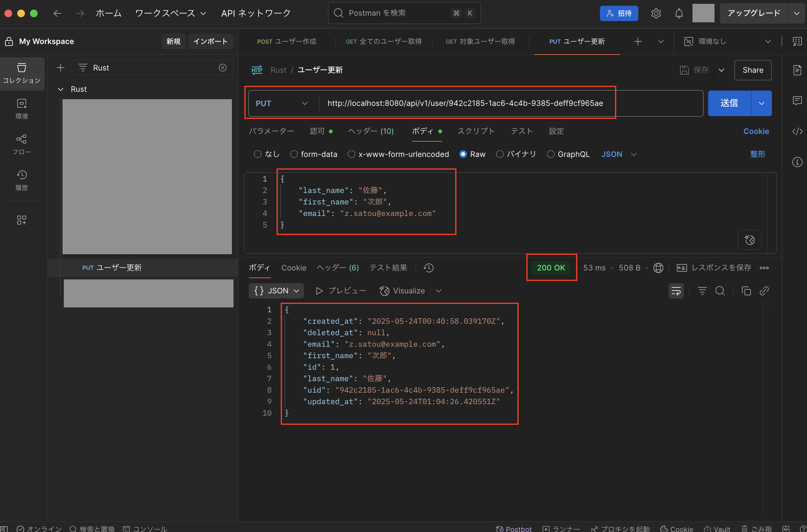Open the request info icon
The height and width of the screenshot is (532, 807).
[x=797, y=162]
